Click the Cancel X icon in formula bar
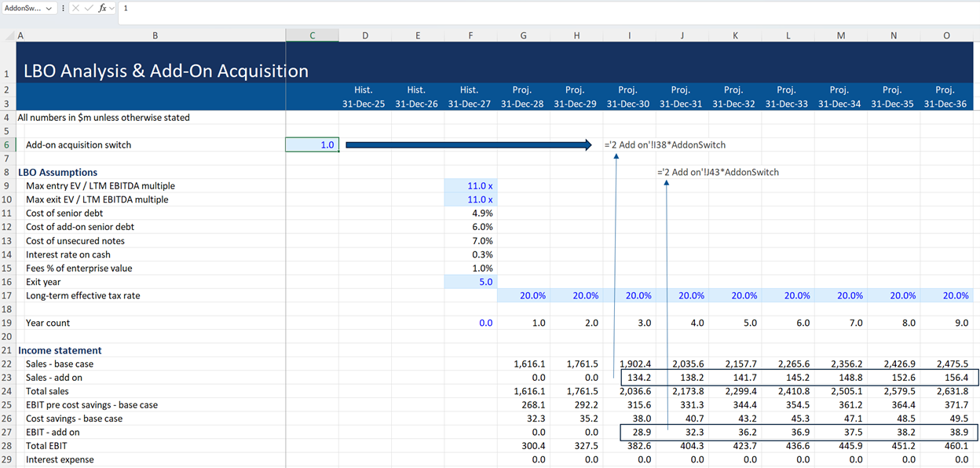Image resolution: width=980 pixels, height=468 pixels. (75, 8)
